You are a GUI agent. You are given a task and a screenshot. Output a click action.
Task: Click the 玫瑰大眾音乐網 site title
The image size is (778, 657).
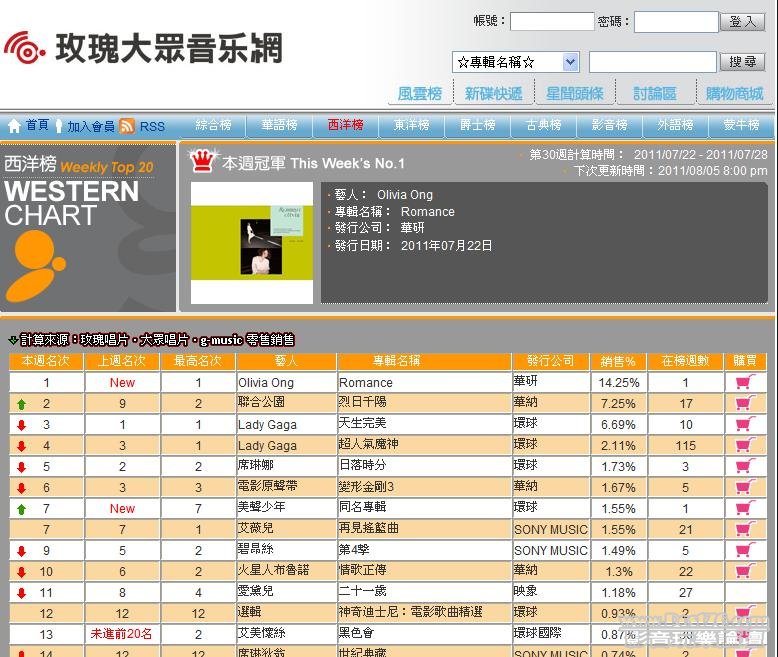click(169, 48)
